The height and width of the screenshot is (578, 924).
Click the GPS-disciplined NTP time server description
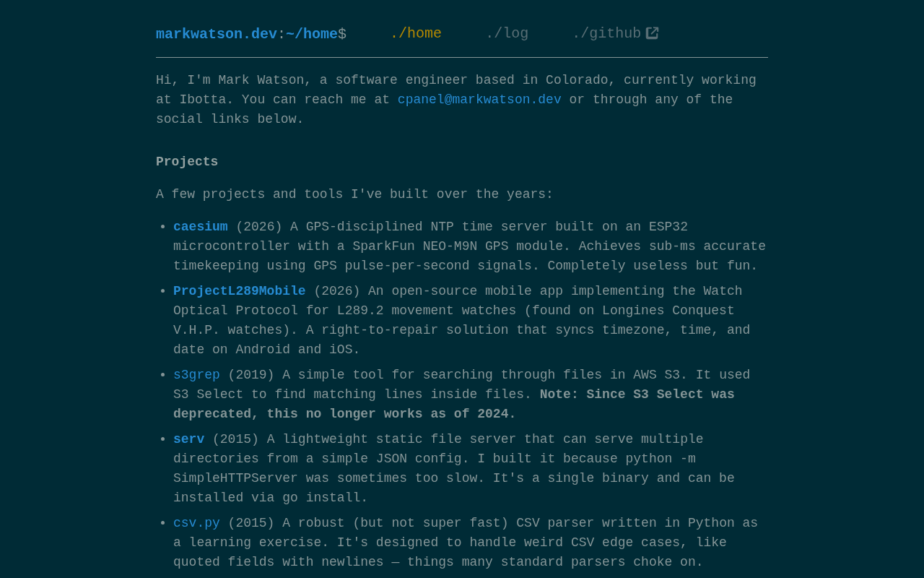469,246
